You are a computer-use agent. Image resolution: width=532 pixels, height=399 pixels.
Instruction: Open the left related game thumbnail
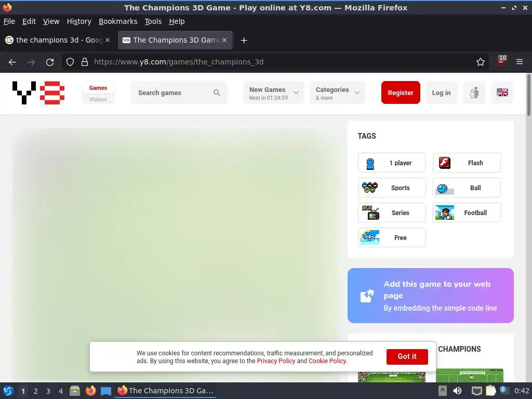click(392, 377)
